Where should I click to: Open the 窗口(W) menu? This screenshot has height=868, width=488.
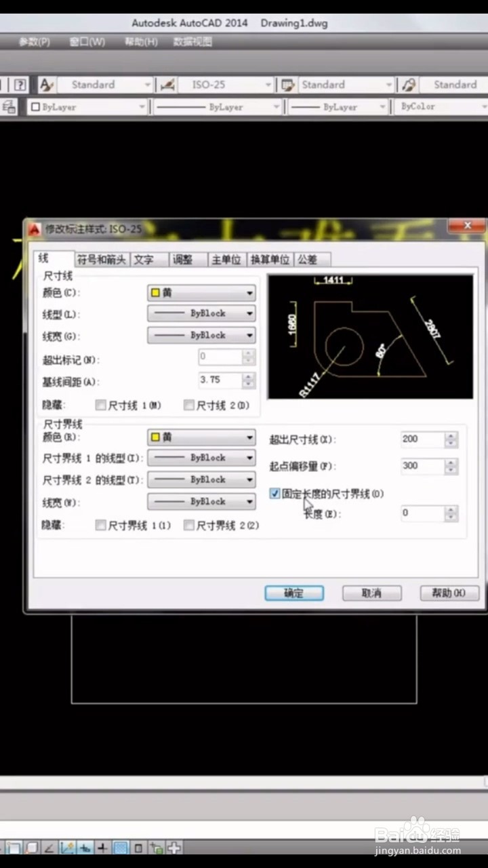coord(87,41)
